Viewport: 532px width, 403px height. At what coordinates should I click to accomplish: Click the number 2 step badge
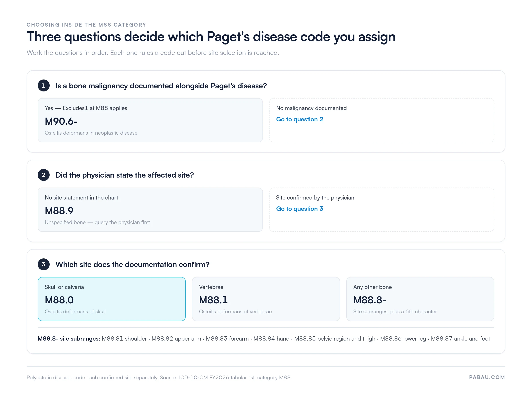pyautogui.click(x=43, y=175)
